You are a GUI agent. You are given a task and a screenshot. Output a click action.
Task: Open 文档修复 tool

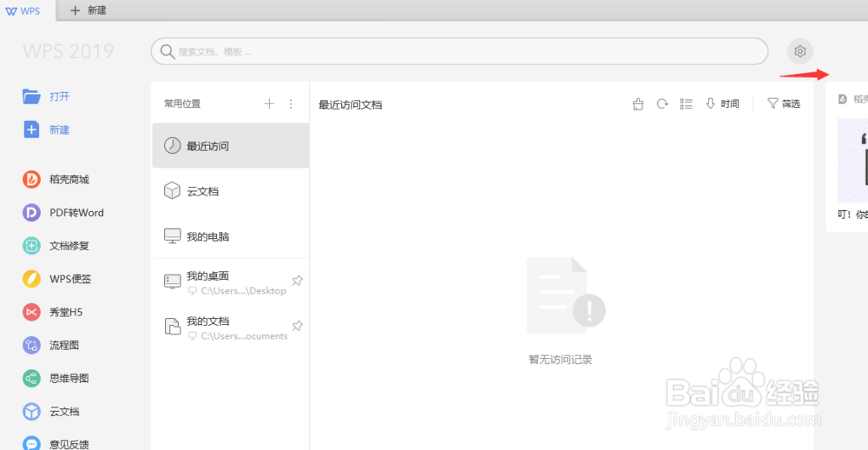[56, 246]
